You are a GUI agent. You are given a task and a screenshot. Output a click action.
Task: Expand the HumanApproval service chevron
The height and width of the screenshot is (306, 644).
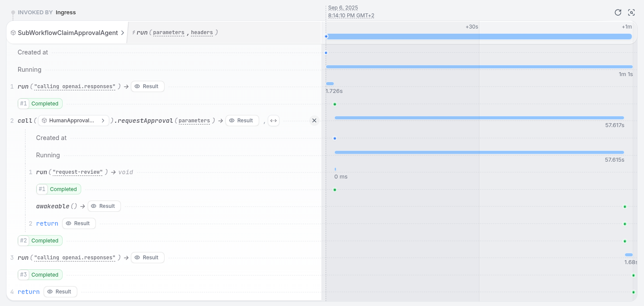103,121
